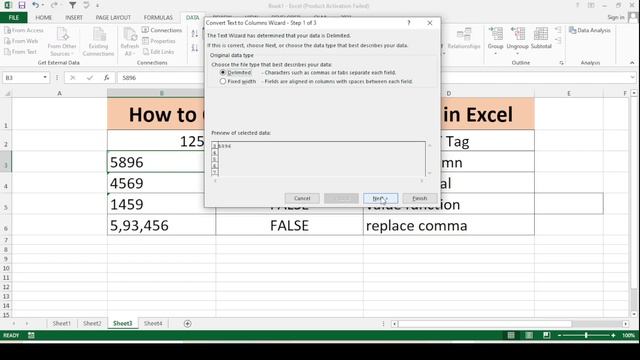Click Cancel in the wizard
The height and width of the screenshot is (360, 640).
(x=302, y=198)
